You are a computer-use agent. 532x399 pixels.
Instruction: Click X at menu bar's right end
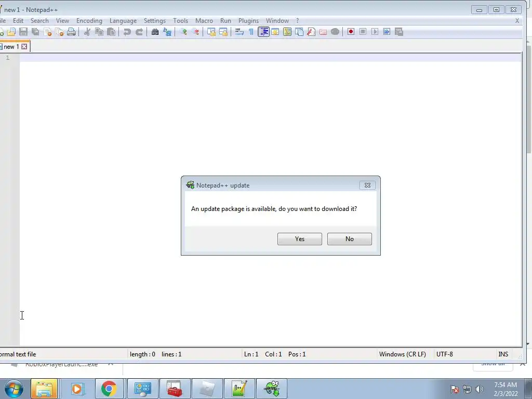517,21
